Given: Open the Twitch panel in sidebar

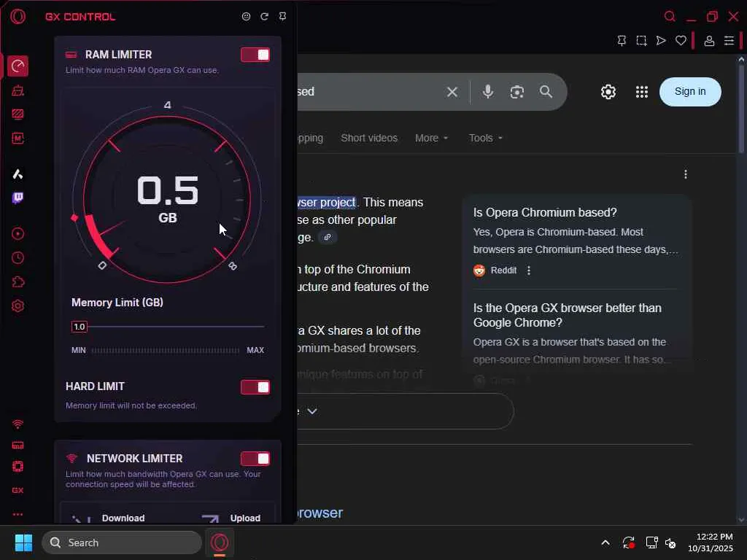Looking at the screenshot, I should [x=18, y=198].
